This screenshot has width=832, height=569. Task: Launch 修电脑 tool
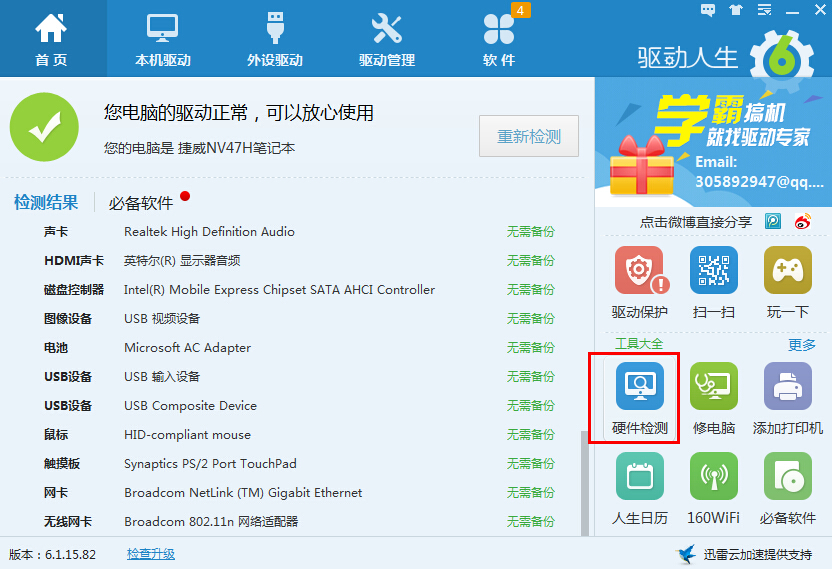click(x=714, y=399)
